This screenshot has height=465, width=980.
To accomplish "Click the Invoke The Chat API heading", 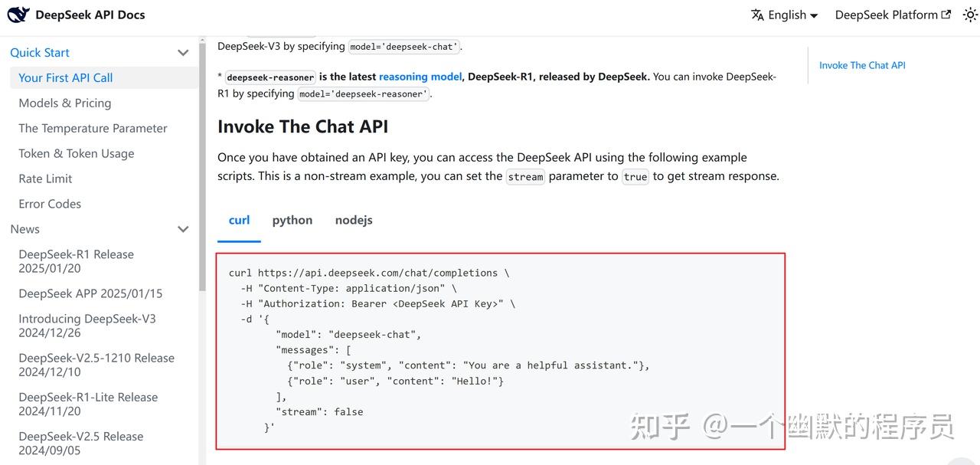I will coord(303,126).
